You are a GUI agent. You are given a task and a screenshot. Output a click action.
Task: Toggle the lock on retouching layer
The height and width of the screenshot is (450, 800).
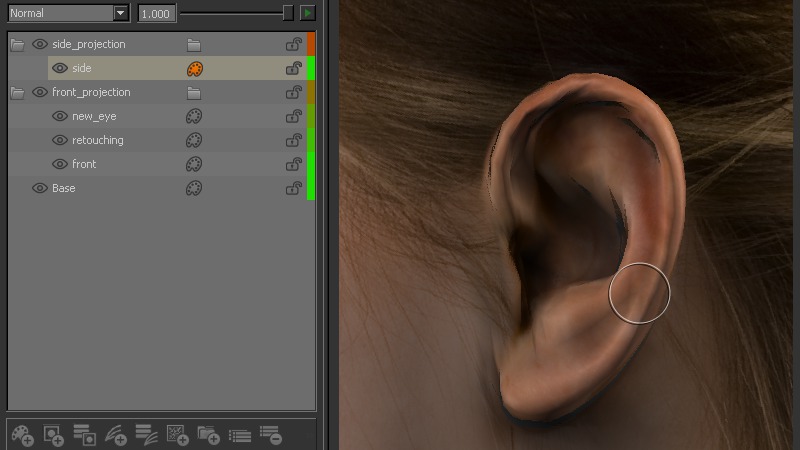tap(293, 140)
